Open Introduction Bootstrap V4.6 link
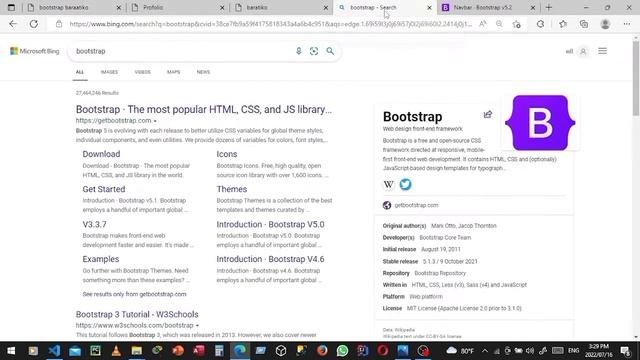 tap(270, 259)
